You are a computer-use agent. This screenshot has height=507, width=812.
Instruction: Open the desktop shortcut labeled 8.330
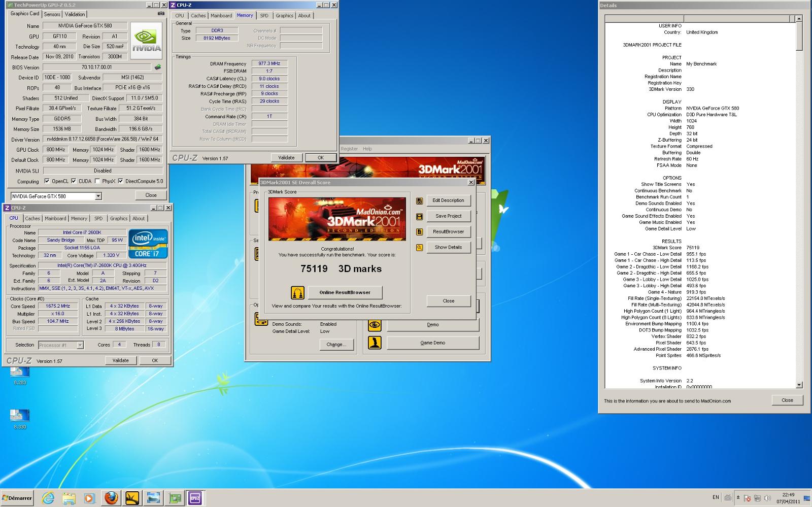pyautogui.click(x=20, y=419)
